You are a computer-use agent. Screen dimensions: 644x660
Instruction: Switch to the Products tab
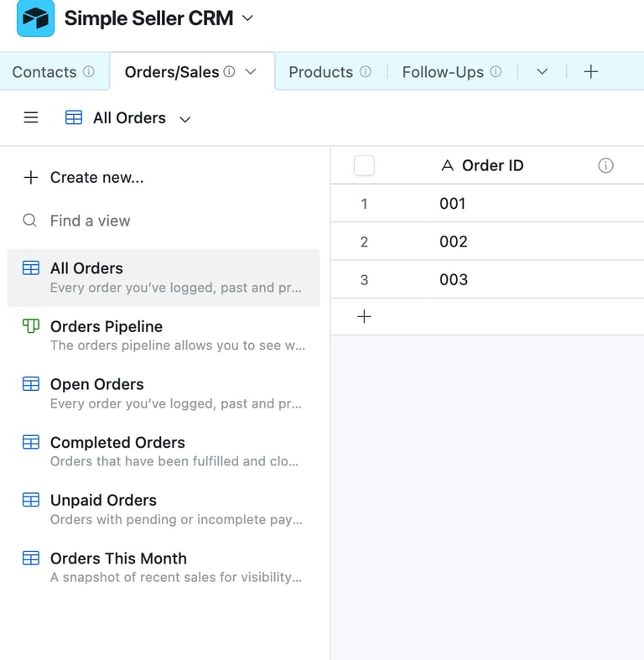click(x=320, y=72)
